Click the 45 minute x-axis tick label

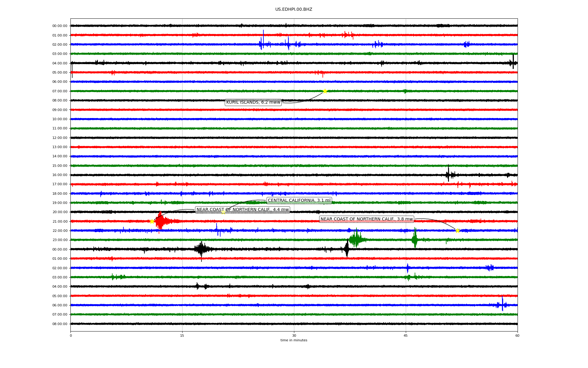pyautogui.click(x=406, y=335)
